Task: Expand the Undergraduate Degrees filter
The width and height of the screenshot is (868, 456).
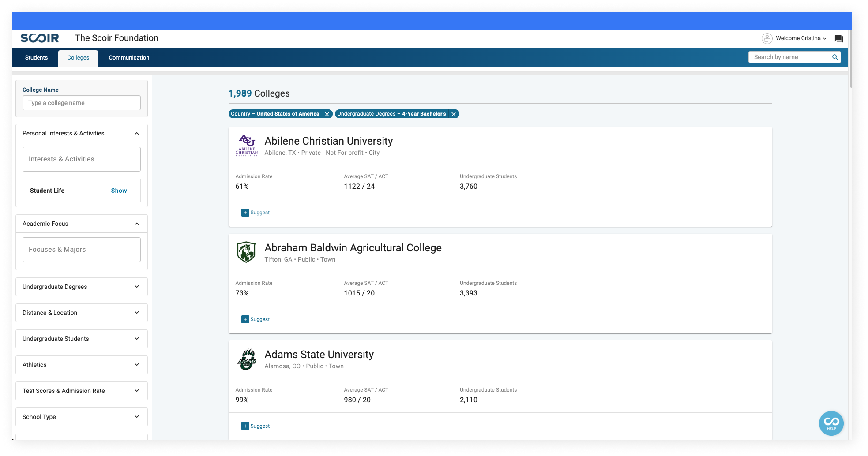Action: tap(82, 287)
